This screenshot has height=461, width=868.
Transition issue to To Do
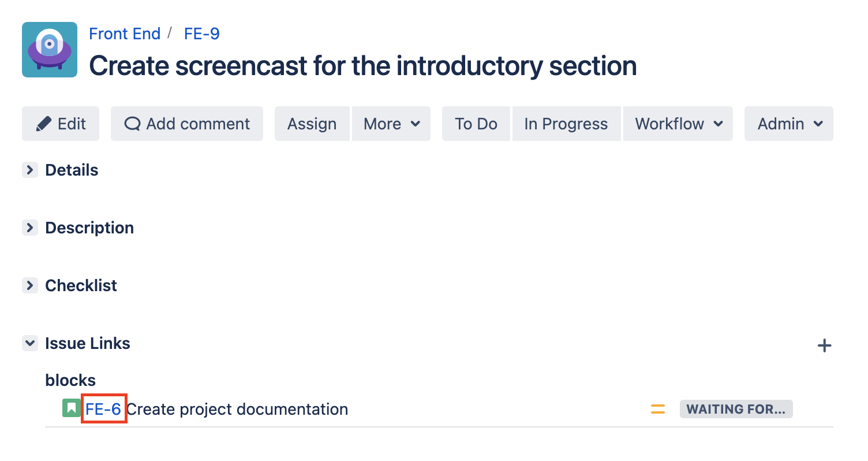tap(476, 124)
